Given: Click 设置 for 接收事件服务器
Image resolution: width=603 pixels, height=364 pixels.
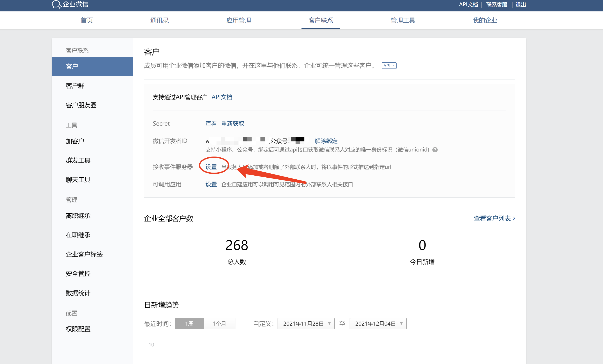Looking at the screenshot, I should [x=211, y=167].
